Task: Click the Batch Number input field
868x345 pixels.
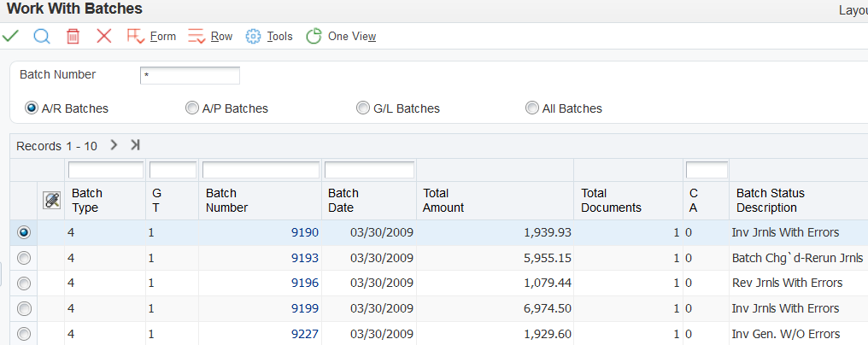Action: click(190, 75)
